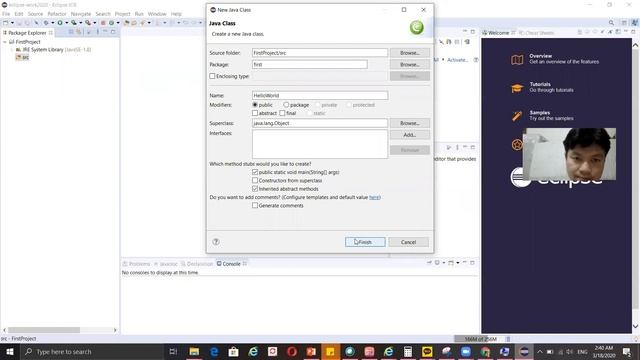Open the Refactor menu

[x=57, y=14]
